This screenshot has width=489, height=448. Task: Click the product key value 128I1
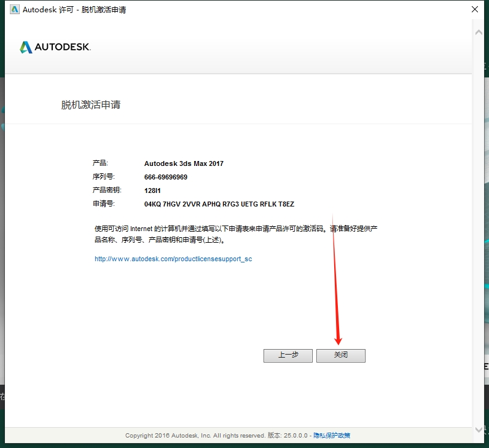tap(152, 191)
